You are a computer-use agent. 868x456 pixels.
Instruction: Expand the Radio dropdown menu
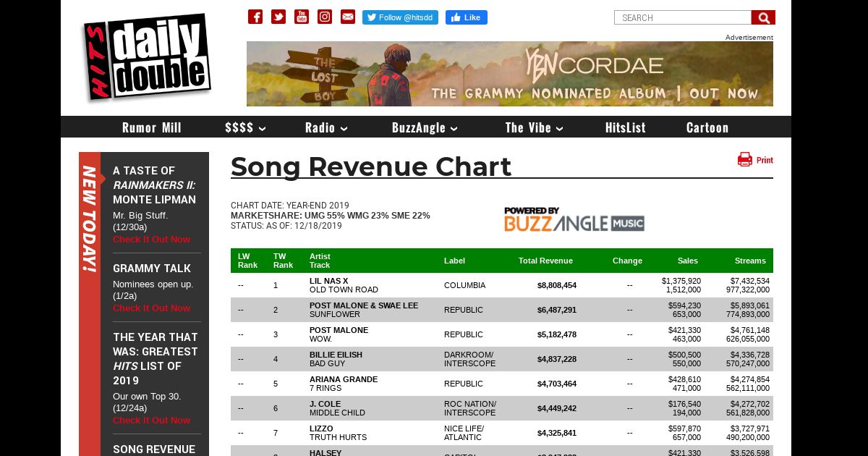(326, 127)
